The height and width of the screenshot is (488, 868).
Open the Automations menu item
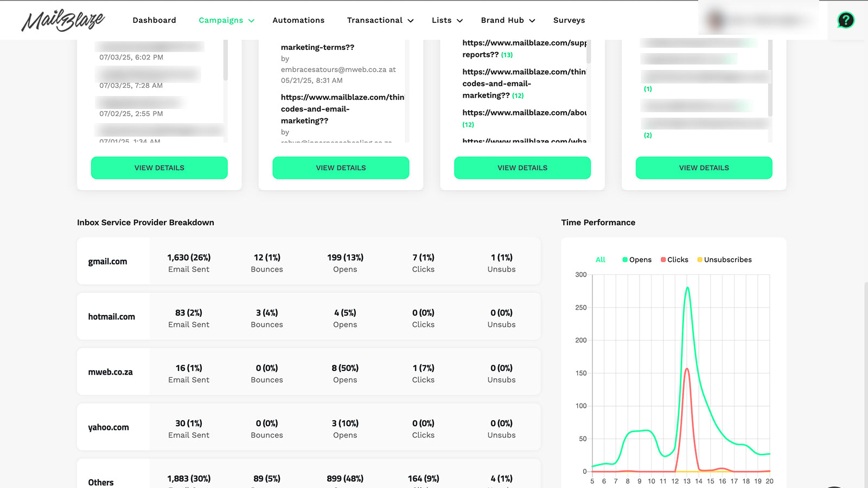[298, 20]
